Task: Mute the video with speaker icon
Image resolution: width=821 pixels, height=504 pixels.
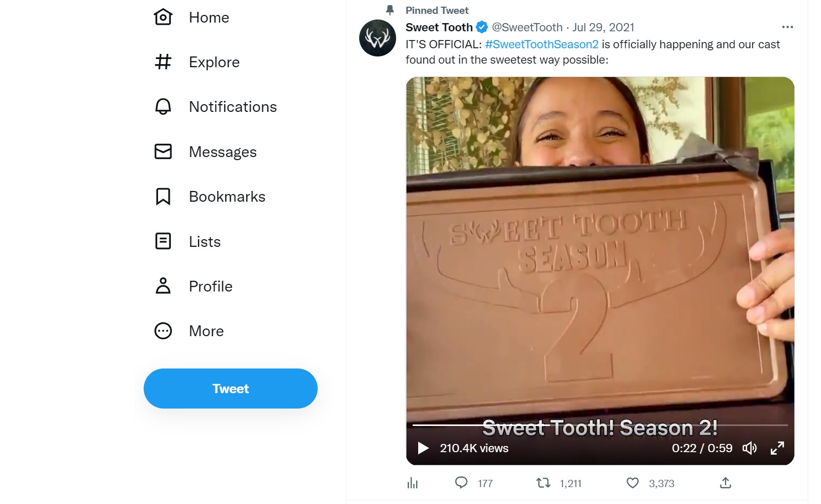Action: (x=750, y=448)
